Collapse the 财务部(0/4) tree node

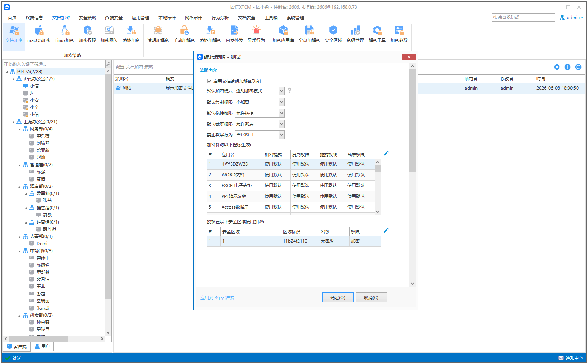[20, 129]
